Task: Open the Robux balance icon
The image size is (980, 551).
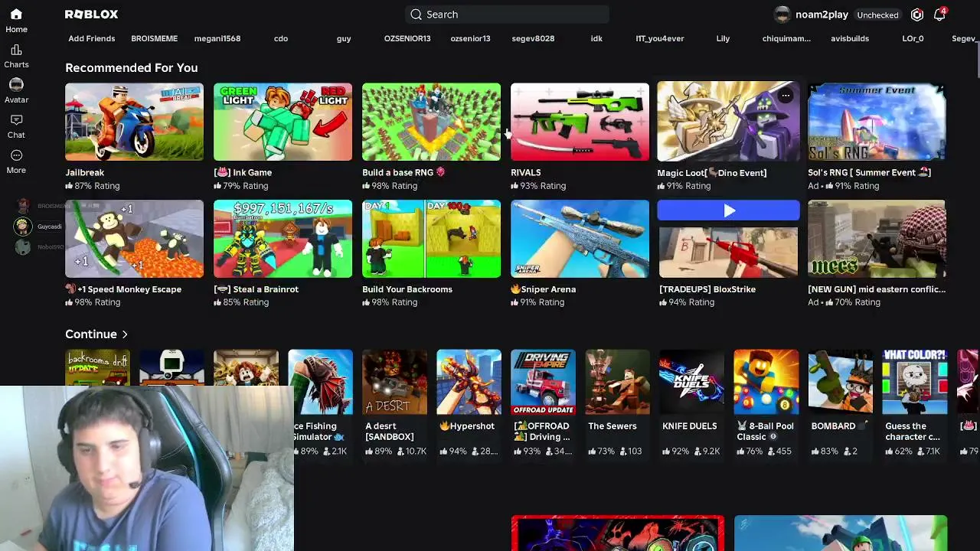Action: pyautogui.click(x=917, y=15)
